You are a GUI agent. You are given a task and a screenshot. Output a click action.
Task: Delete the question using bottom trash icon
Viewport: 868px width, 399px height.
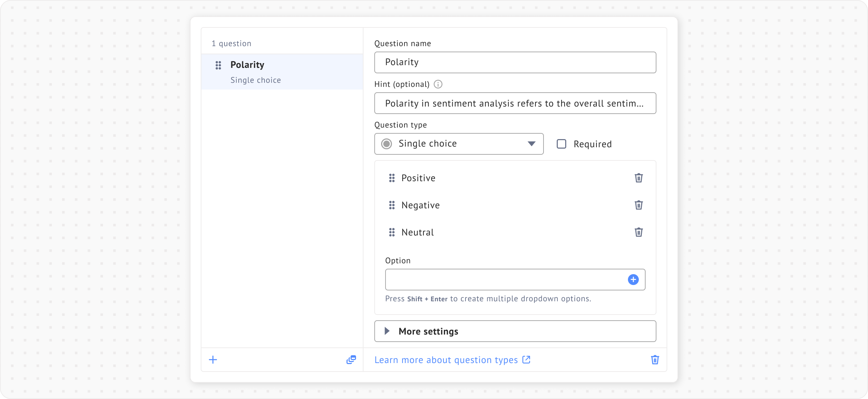tap(655, 360)
